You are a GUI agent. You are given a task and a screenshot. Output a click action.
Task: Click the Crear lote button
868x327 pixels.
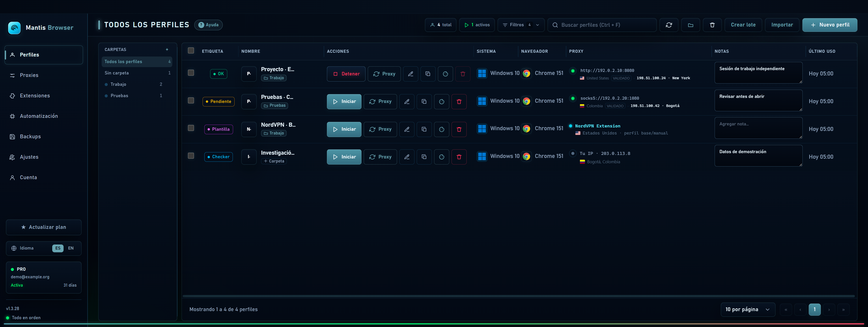point(743,25)
